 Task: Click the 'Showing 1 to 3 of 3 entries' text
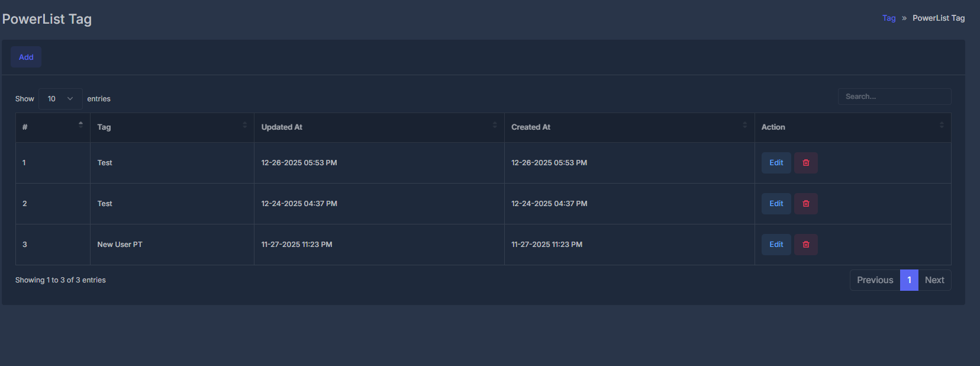click(x=60, y=280)
